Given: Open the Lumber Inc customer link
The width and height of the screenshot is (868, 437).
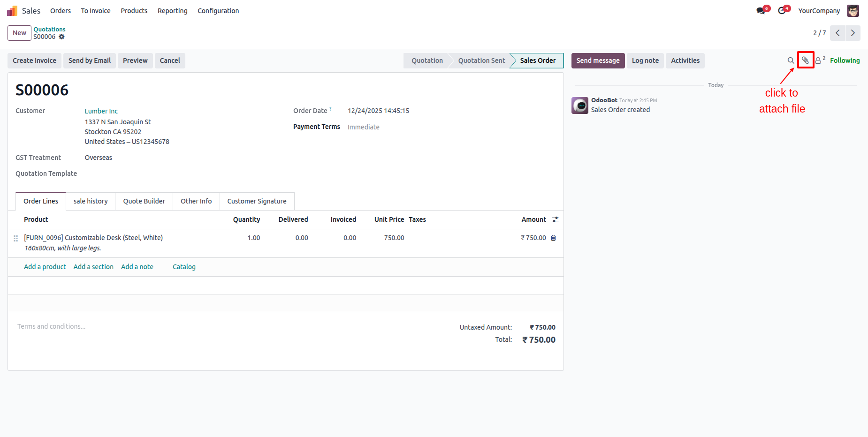Looking at the screenshot, I should [101, 111].
